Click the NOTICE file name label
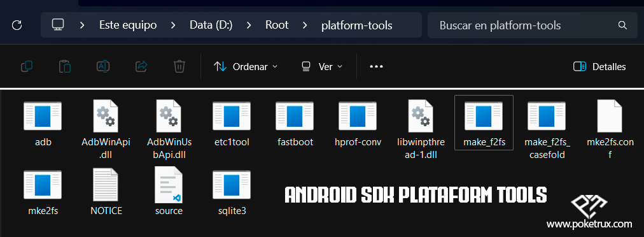The image size is (644, 237). point(106,211)
